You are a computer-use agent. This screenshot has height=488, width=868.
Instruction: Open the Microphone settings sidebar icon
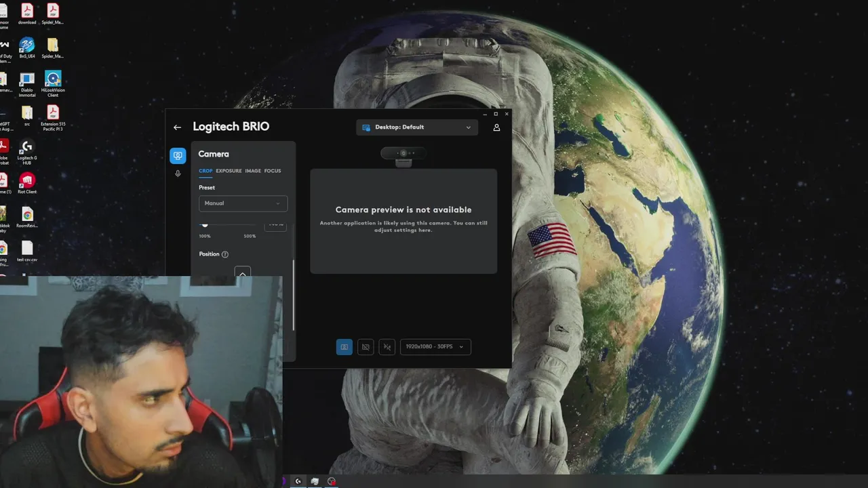pos(178,174)
